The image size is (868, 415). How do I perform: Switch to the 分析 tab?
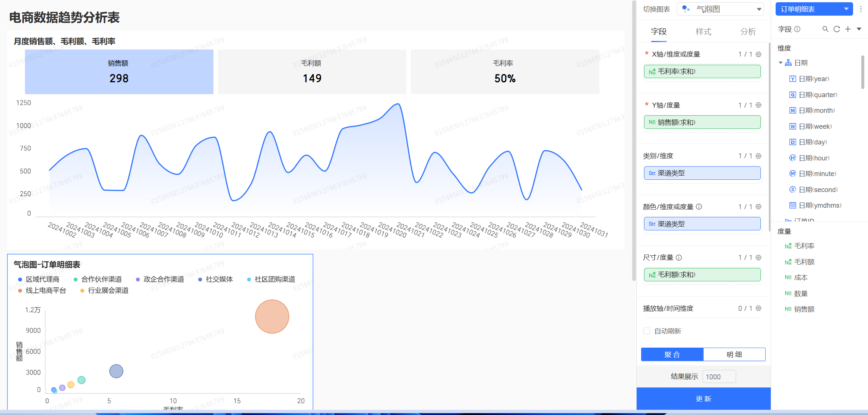[x=748, y=32]
